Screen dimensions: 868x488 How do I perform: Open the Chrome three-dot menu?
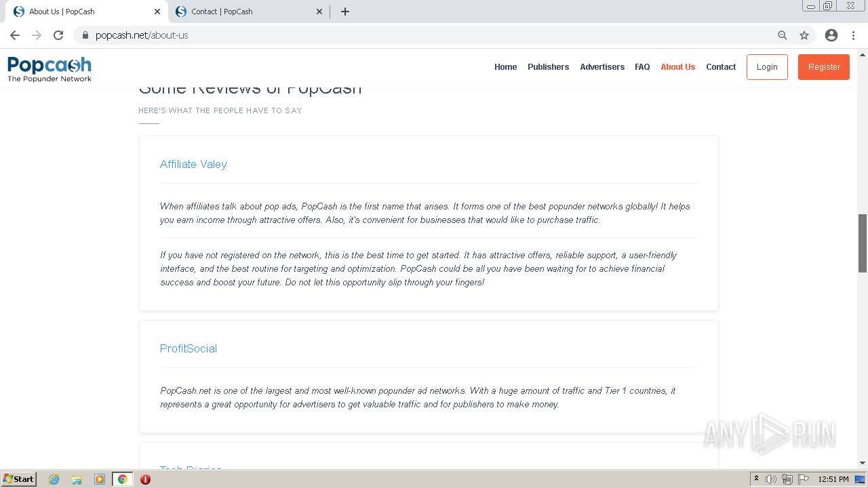[854, 35]
